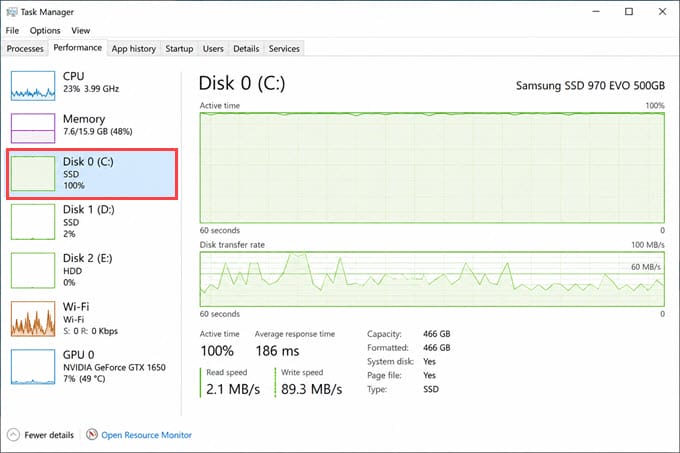Viewport: 680px width, 453px height.
Task: Switch to the Services tab
Action: pyautogui.click(x=284, y=49)
